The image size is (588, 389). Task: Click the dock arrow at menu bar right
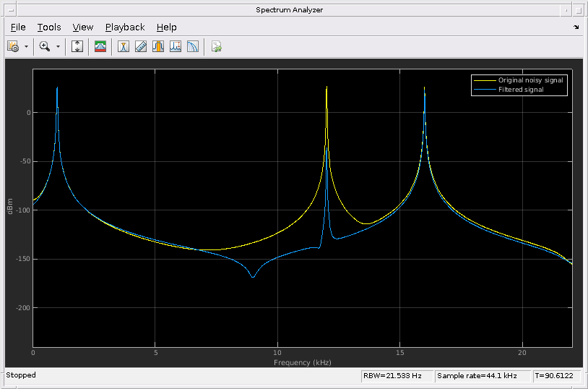[x=576, y=27]
